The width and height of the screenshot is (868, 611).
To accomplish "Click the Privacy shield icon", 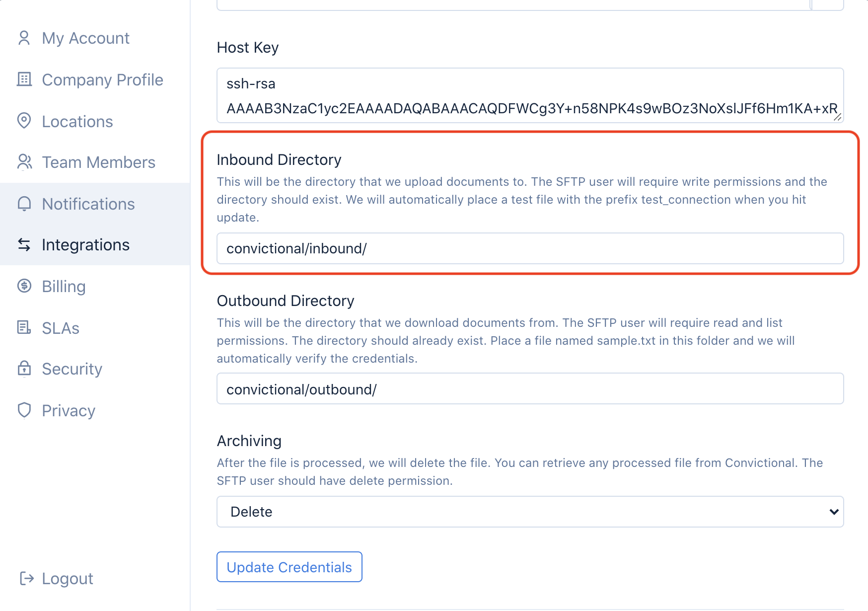I will (24, 410).
